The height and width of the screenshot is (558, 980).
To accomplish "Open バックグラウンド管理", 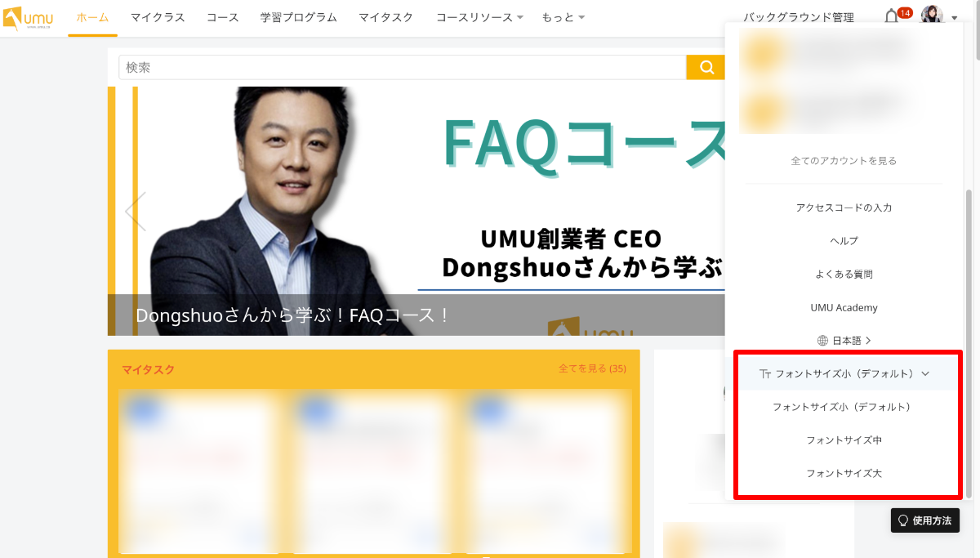I will point(799,18).
